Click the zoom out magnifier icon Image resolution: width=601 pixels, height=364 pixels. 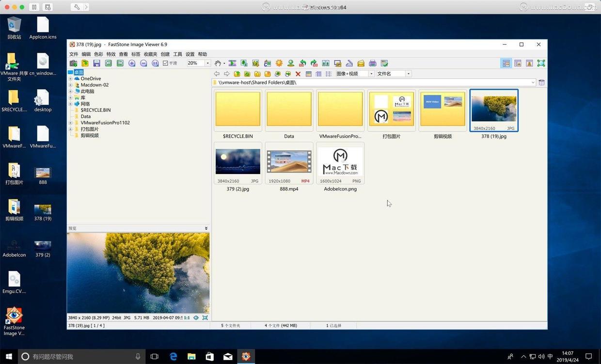(x=143, y=63)
